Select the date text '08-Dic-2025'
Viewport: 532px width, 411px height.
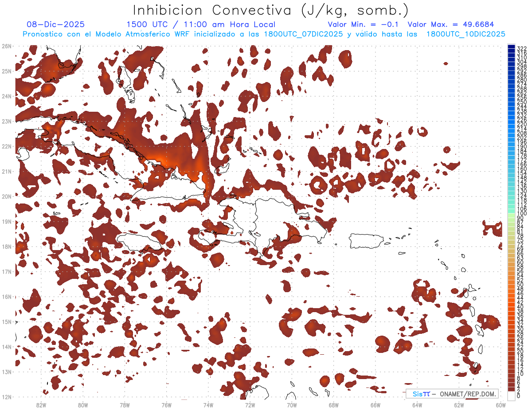pyautogui.click(x=56, y=24)
